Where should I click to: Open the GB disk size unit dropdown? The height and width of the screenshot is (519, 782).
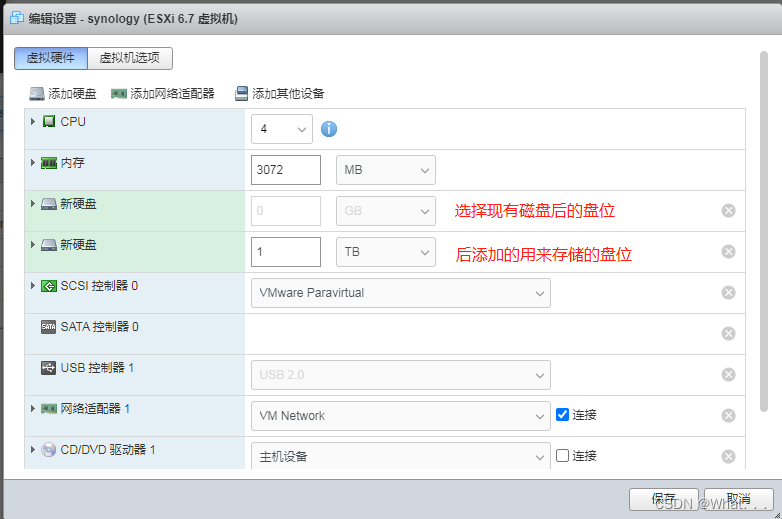coord(386,211)
